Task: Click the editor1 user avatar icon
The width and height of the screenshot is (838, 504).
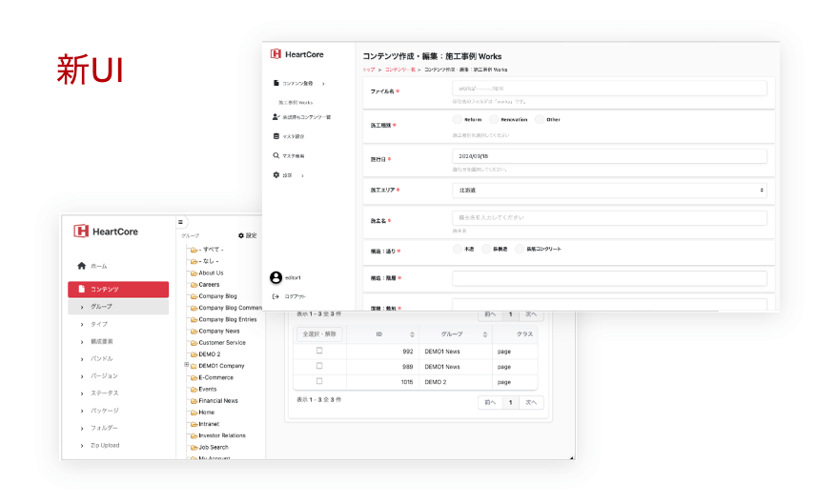Action: (276, 277)
